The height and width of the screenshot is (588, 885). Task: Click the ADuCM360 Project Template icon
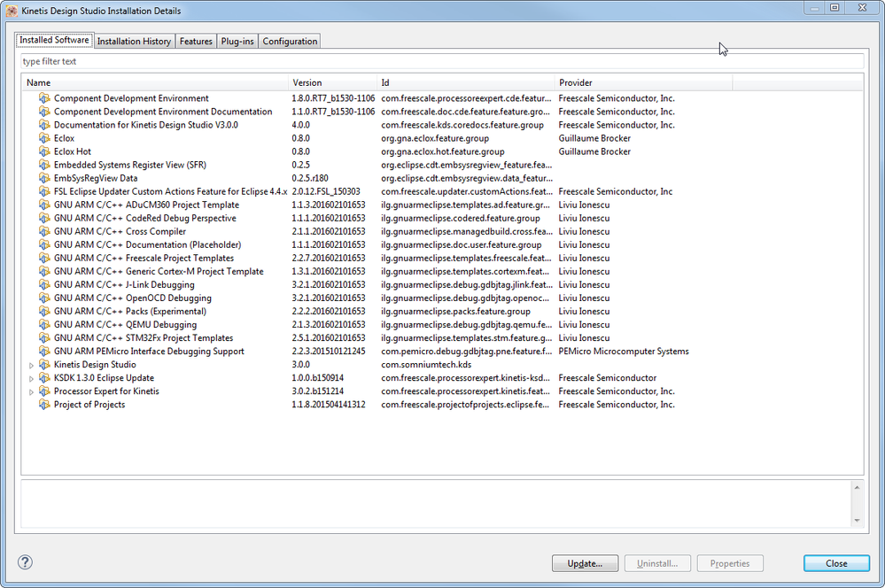pyautogui.click(x=44, y=205)
